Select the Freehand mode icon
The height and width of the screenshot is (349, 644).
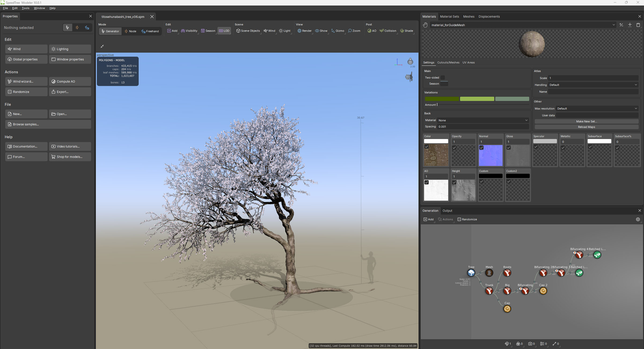[144, 31]
